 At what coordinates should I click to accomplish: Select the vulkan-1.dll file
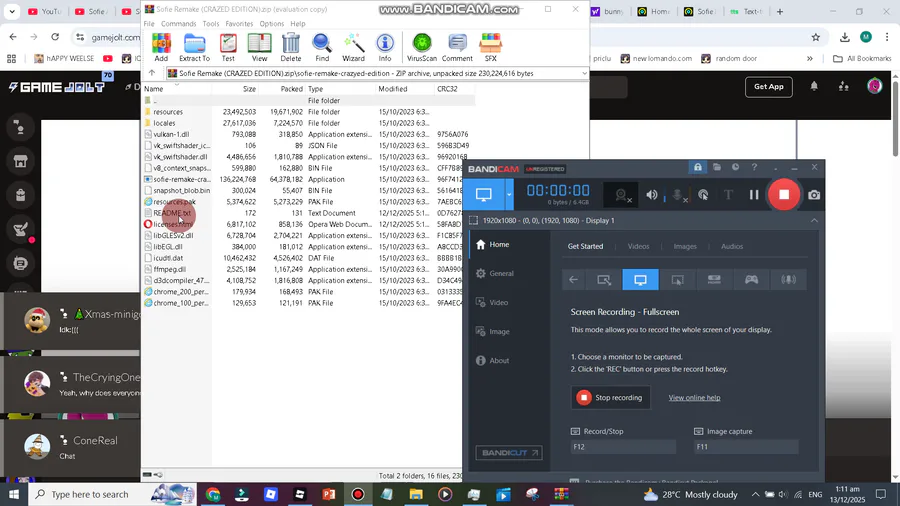171,134
